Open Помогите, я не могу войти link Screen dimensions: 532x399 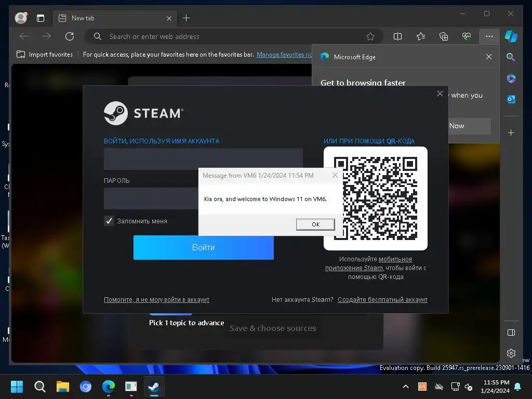(156, 300)
